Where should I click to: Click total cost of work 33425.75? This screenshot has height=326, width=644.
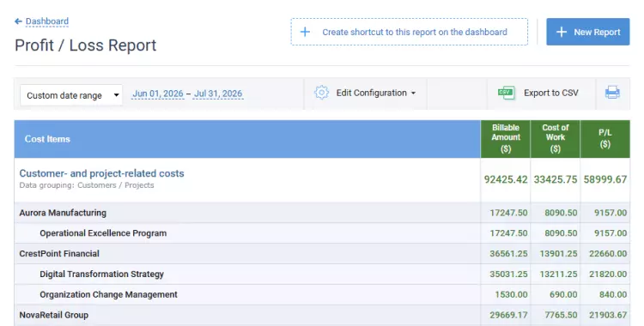coord(556,179)
